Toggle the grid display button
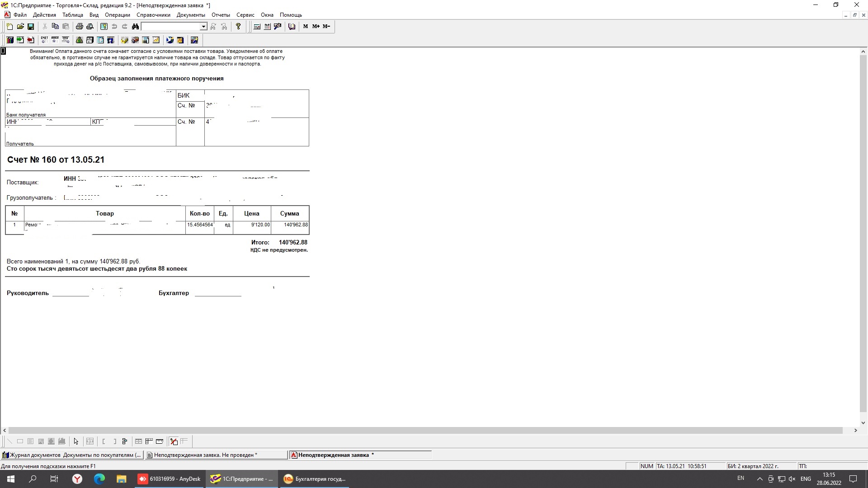 pos(139,441)
